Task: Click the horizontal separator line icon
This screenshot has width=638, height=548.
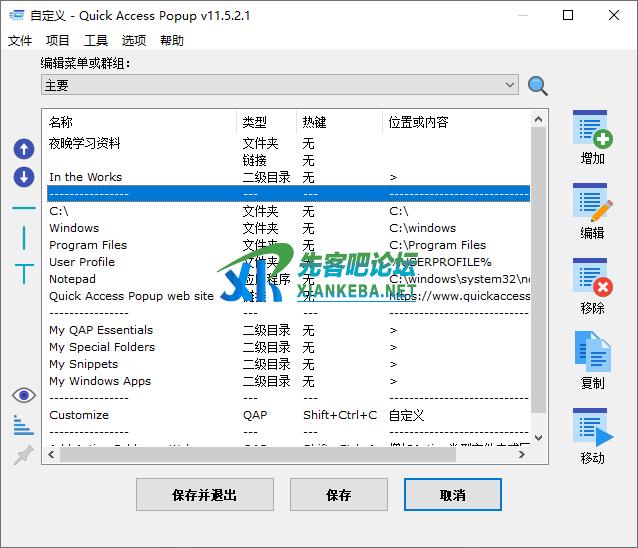Action: click(x=24, y=208)
